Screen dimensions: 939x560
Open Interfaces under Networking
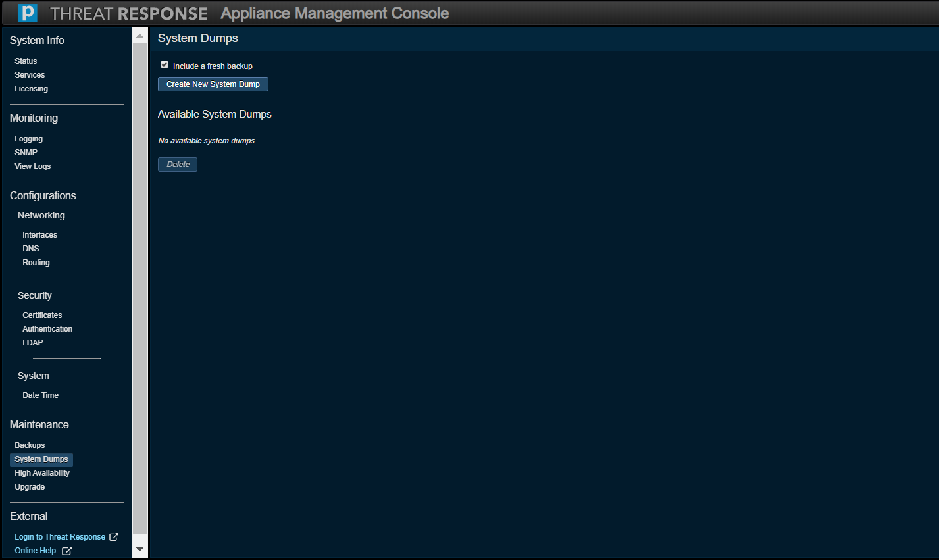click(39, 235)
